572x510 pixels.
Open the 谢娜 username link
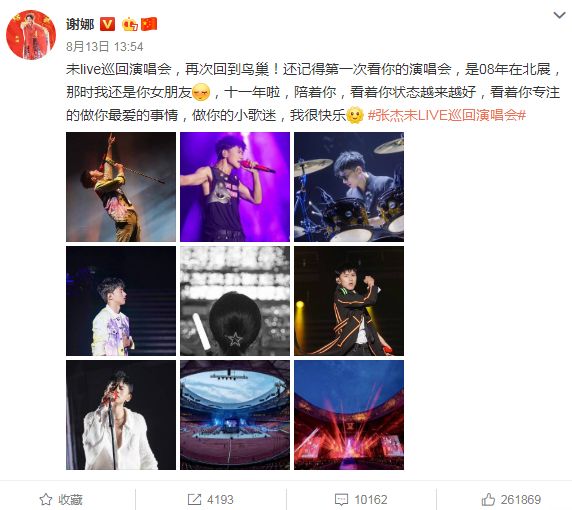coord(80,24)
